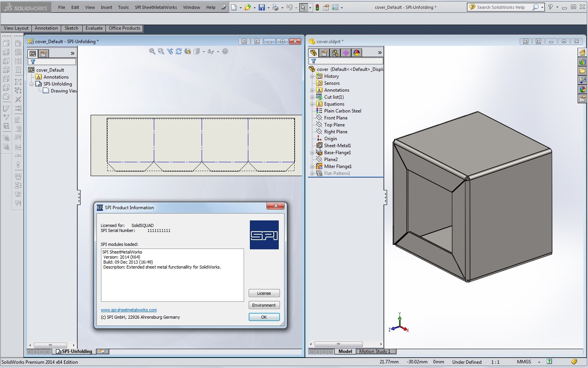Click Zoom to Fit in drawing view
588x368 pixels.
coord(152,51)
